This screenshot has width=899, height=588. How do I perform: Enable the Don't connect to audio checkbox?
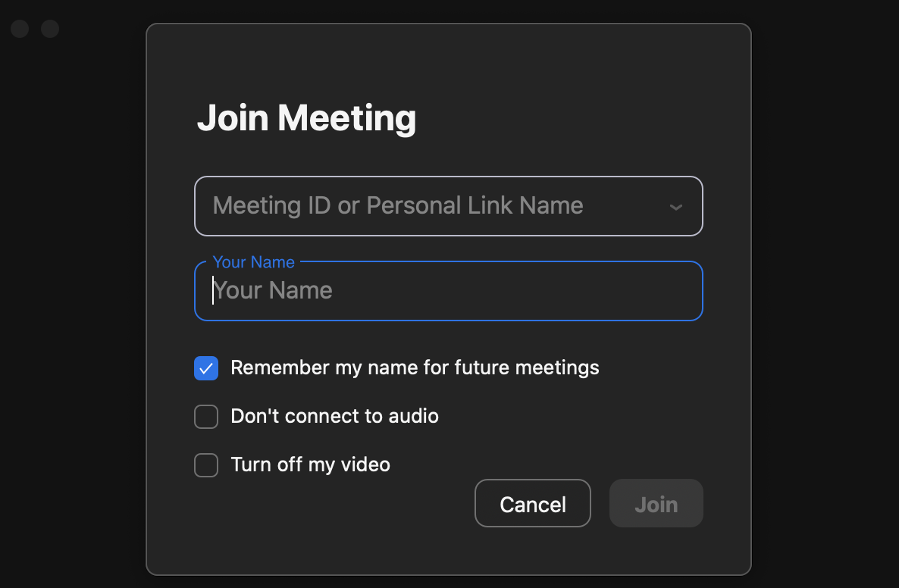(x=206, y=417)
